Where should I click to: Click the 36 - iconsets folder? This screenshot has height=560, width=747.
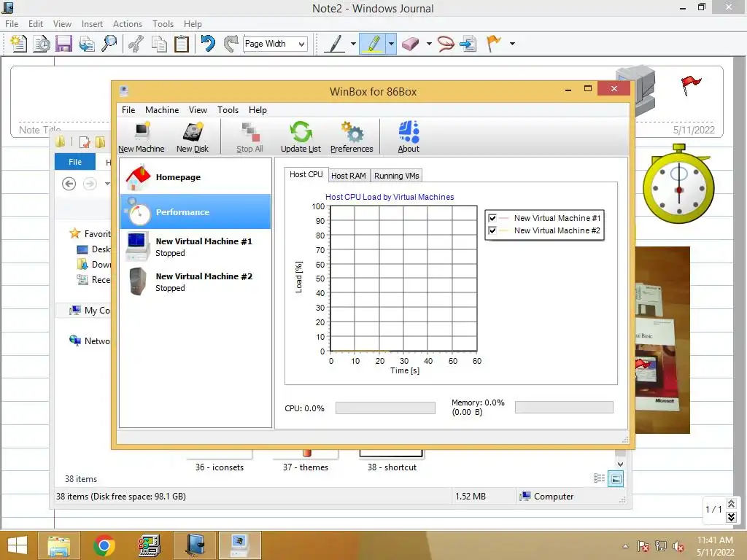pyautogui.click(x=219, y=462)
